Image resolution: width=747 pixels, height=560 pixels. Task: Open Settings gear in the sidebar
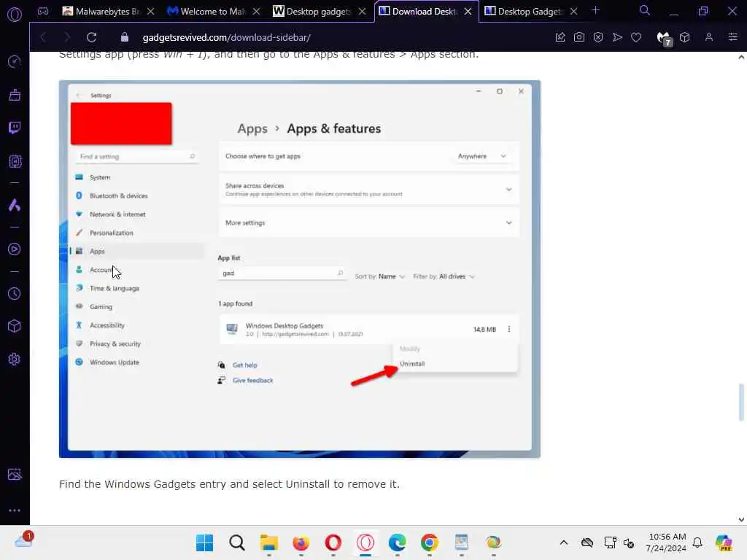(x=15, y=359)
